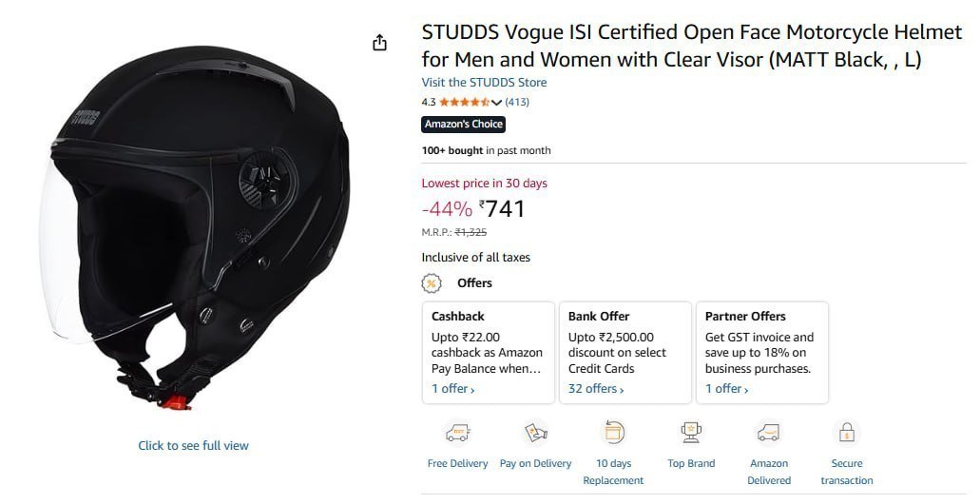Click the 10 days Replacement icon
The height and width of the screenshot is (504, 980).
pos(613,433)
